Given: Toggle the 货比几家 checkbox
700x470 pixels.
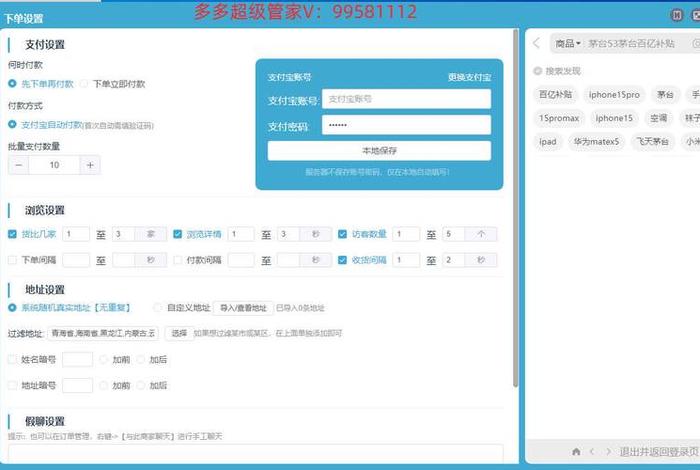Looking at the screenshot, I should pos(12,234).
